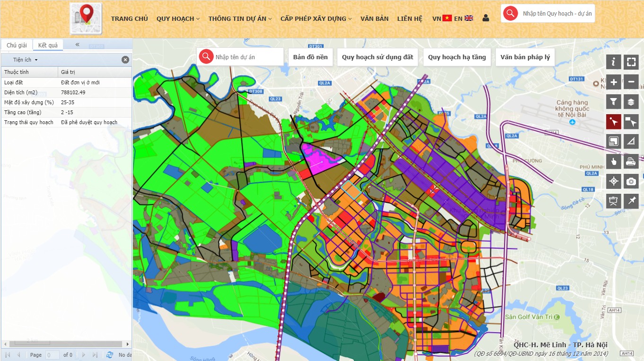
Task: Select the Loại đất row
Action: (x=66, y=82)
